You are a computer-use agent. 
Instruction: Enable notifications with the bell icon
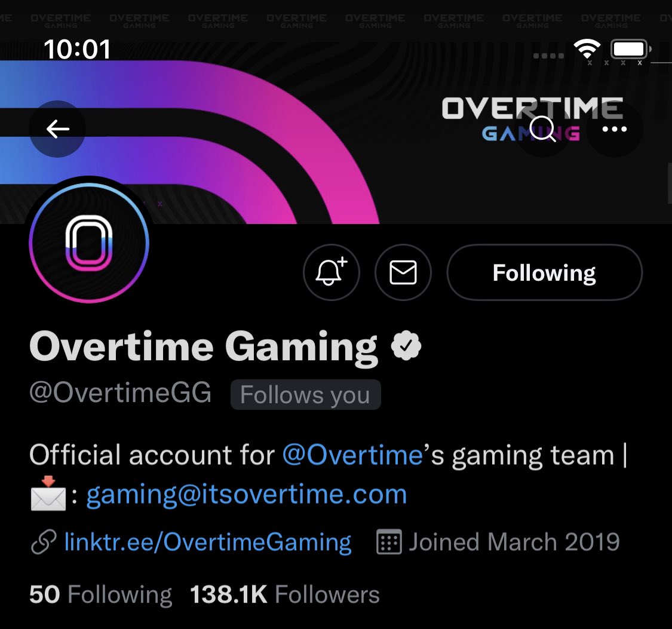point(332,272)
